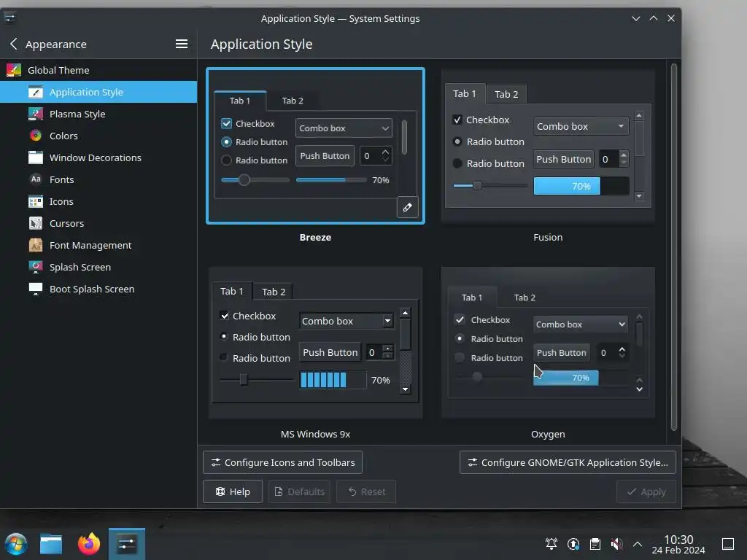Open the sidebar hamburger menu

coord(182,44)
